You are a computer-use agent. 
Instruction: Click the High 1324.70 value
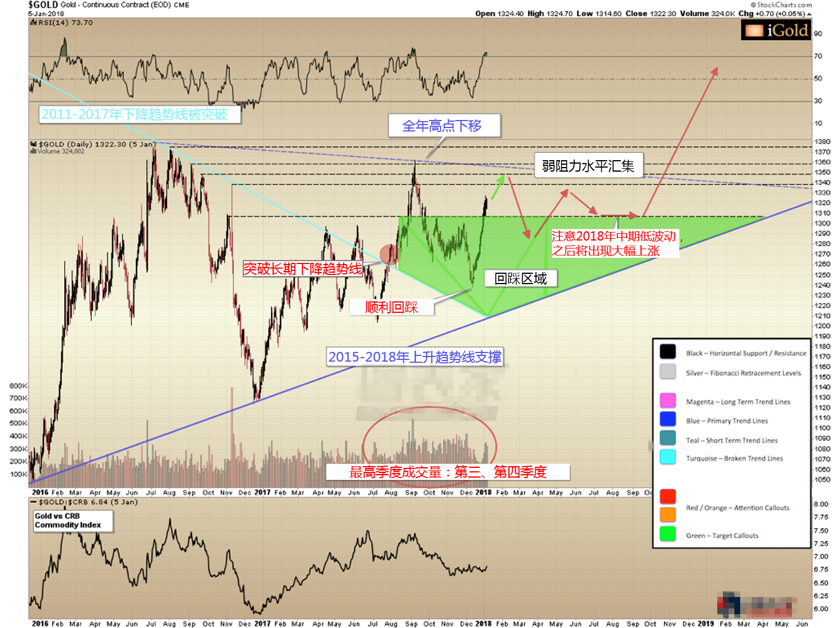tap(550, 14)
